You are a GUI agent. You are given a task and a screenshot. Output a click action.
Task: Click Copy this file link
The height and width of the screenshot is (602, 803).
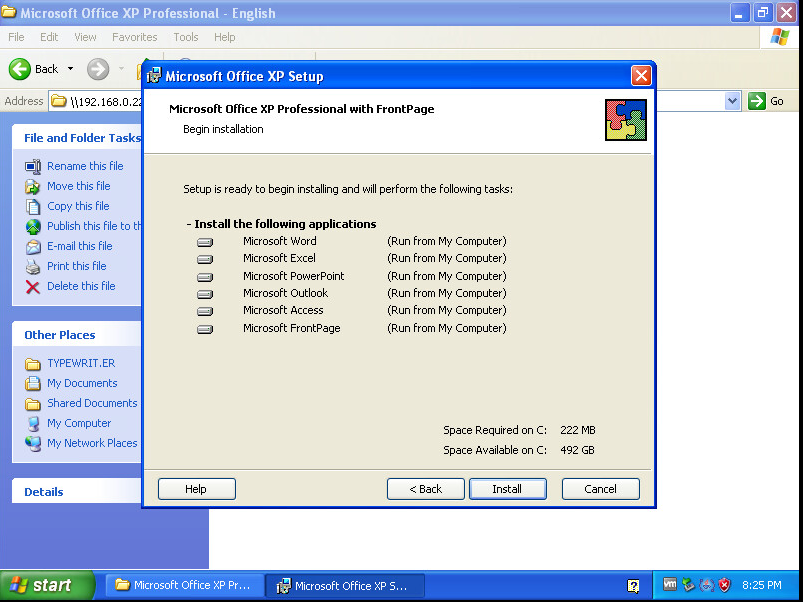pos(78,206)
